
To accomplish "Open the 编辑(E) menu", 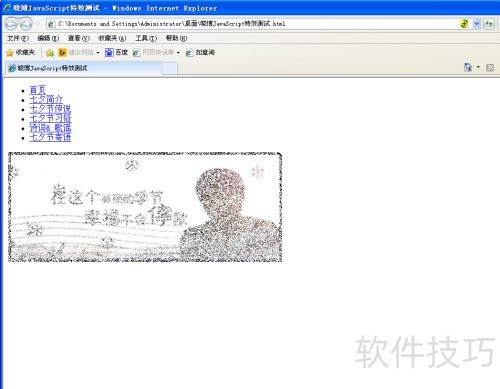I will click(x=48, y=38).
